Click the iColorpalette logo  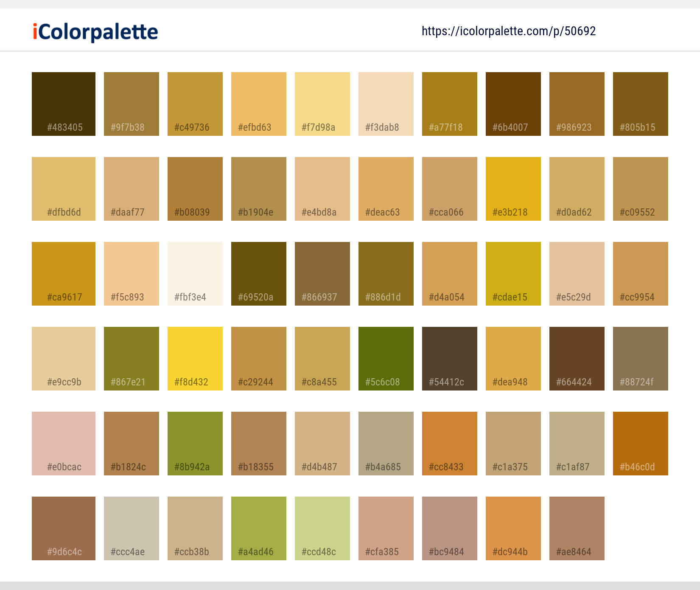click(x=94, y=31)
